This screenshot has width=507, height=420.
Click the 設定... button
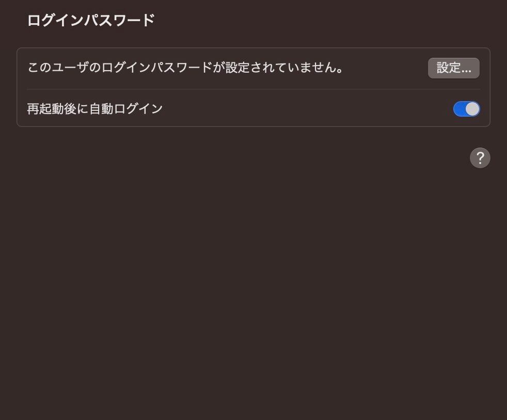pos(454,68)
